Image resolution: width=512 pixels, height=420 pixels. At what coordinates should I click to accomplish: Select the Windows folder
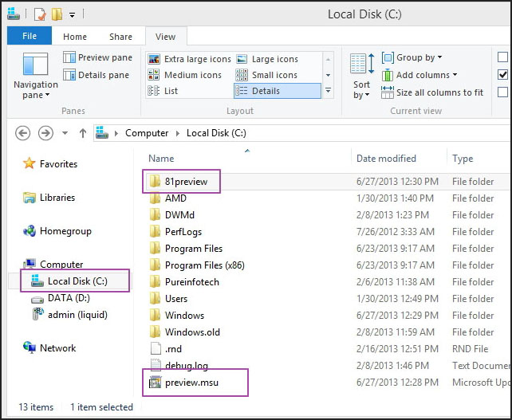[x=177, y=316]
